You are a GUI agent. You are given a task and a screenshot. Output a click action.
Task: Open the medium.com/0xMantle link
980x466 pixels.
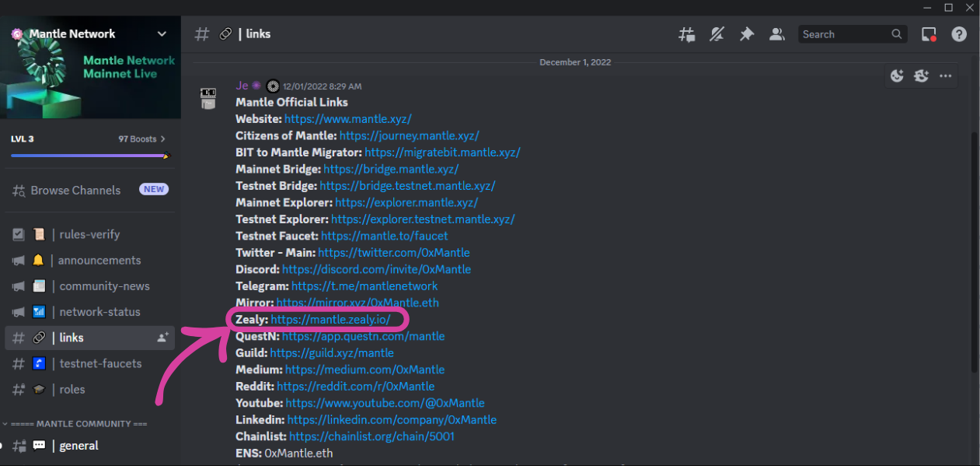click(364, 370)
